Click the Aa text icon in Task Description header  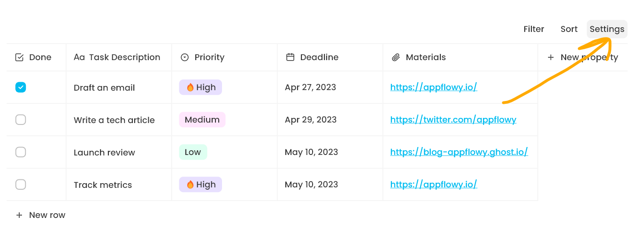pos(79,57)
